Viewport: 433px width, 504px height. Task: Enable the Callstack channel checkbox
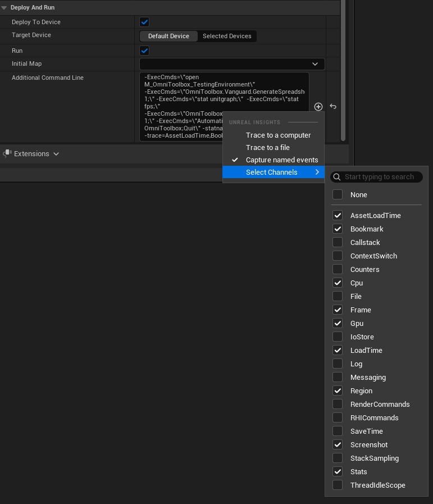point(338,243)
